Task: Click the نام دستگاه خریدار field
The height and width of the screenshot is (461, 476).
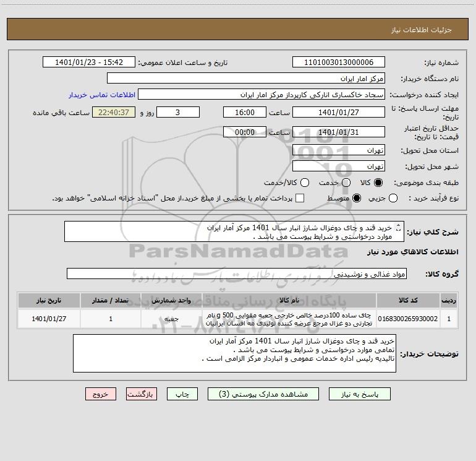Action: click(246, 79)
